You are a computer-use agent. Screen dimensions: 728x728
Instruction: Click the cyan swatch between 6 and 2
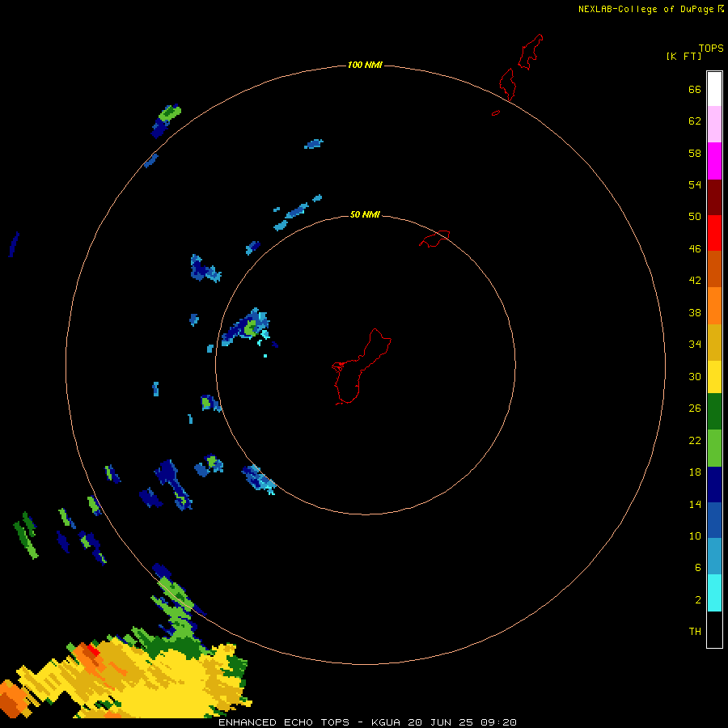(x=714, y=593)
